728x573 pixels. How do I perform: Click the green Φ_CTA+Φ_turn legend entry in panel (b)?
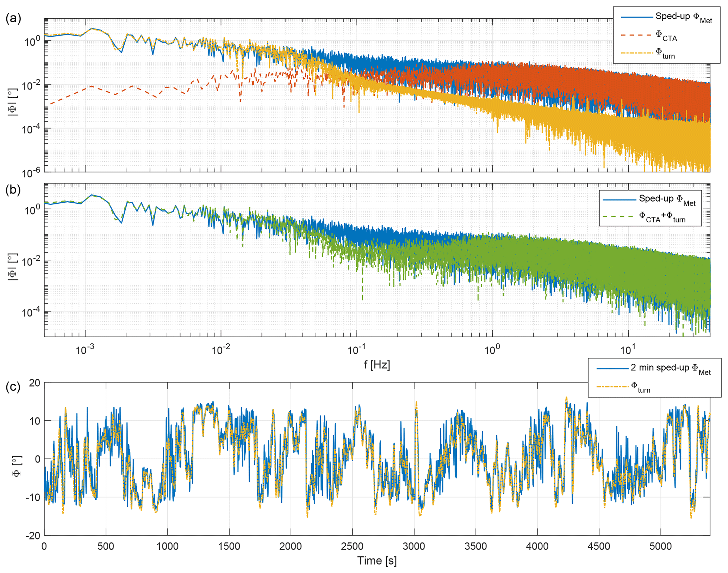pos(661,216)
